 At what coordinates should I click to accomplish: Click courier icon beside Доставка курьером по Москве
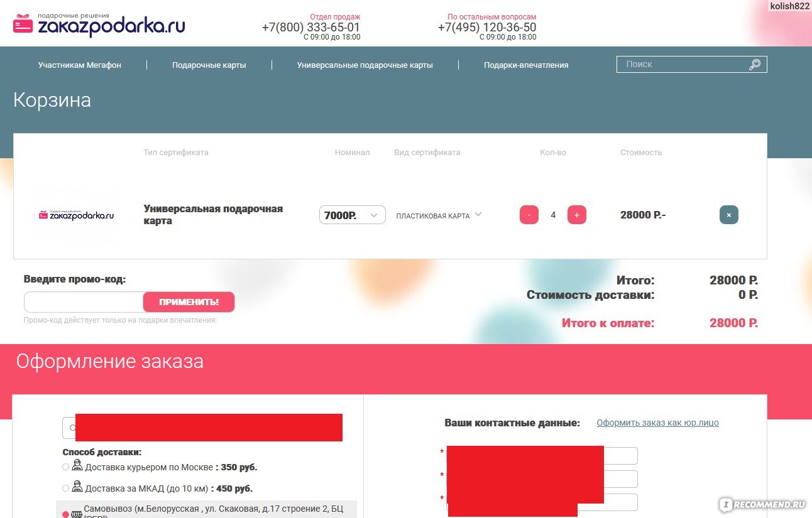(77, 466)
